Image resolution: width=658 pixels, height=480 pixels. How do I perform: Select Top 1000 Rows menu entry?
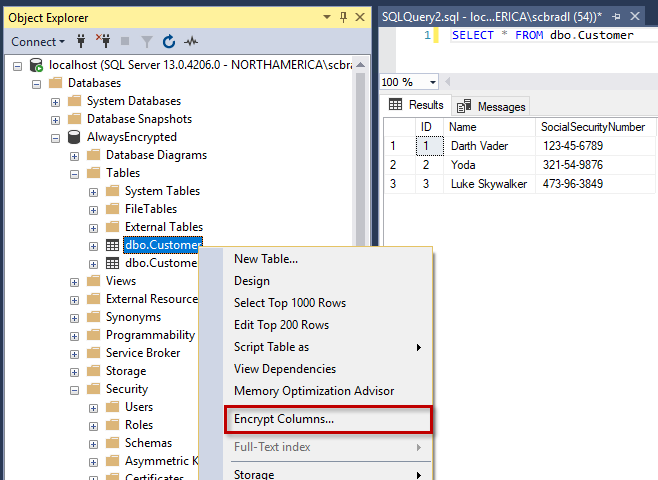pos(289,303)
